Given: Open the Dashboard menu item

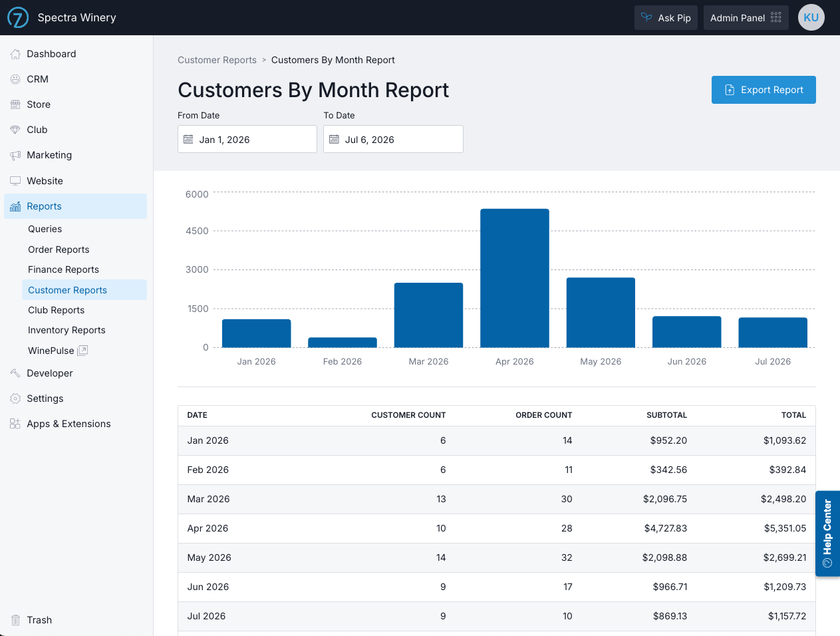Looking at the screenshot, I should (x=76, y=54).
